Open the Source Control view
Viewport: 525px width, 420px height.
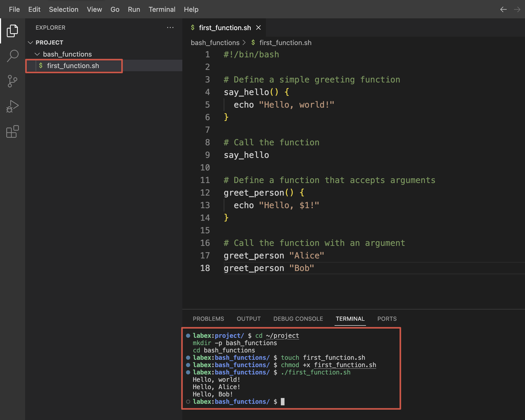pyautogui.click(x=12, y=81)
